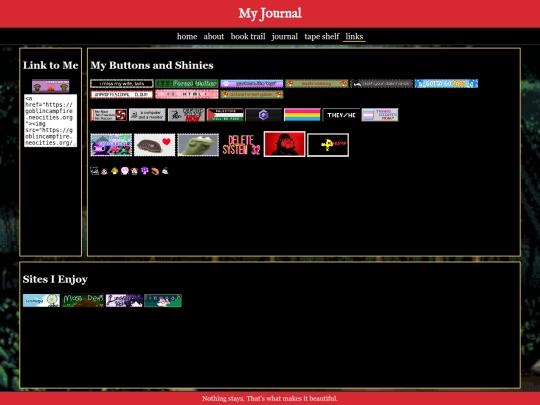Click the red-bordered white blinkie in second row
Image resolution: width=540 pixels, height=405 pixels.
(x=122, y=94)
